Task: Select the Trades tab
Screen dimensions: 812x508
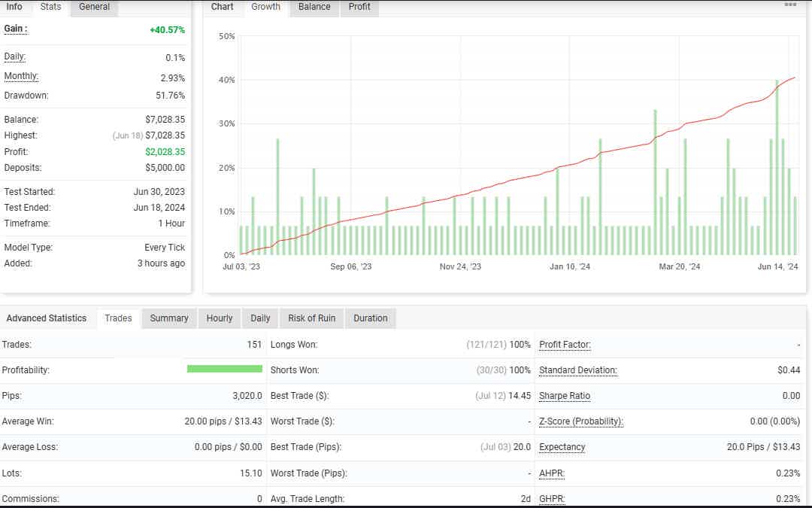Action: coord(118,318)
